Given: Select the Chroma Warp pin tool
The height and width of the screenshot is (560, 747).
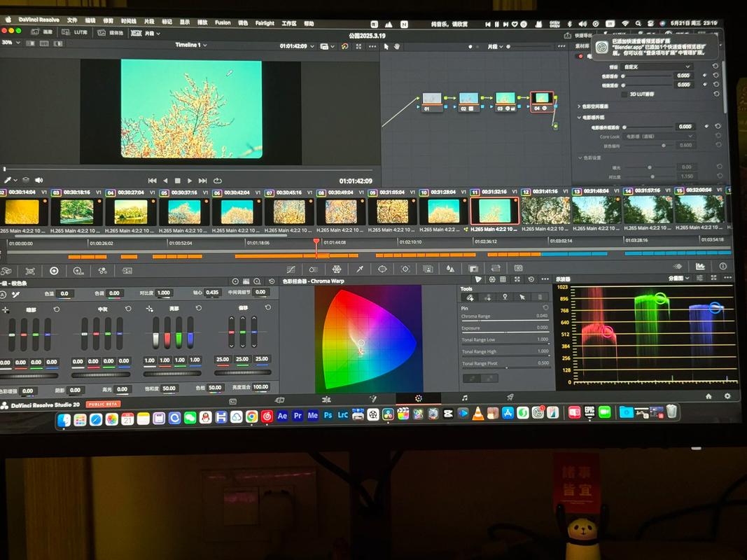Looking at the screenshot, I should point(505,297).
